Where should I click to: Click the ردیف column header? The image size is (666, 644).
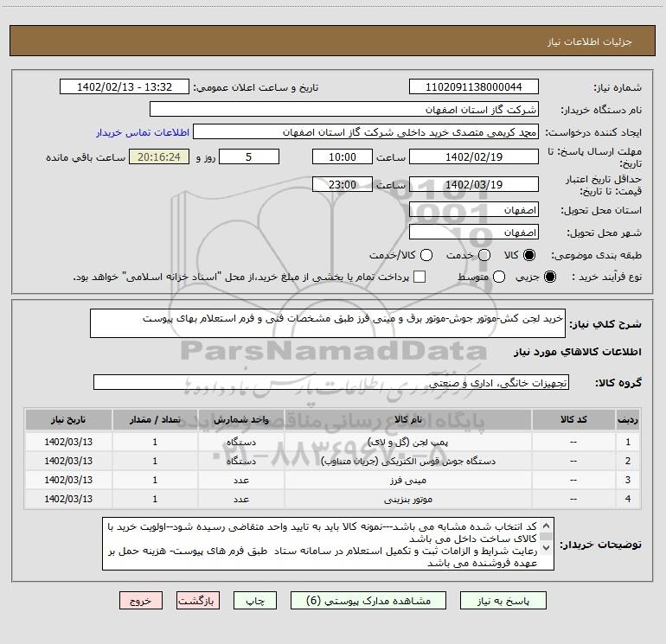click(628, 419)
